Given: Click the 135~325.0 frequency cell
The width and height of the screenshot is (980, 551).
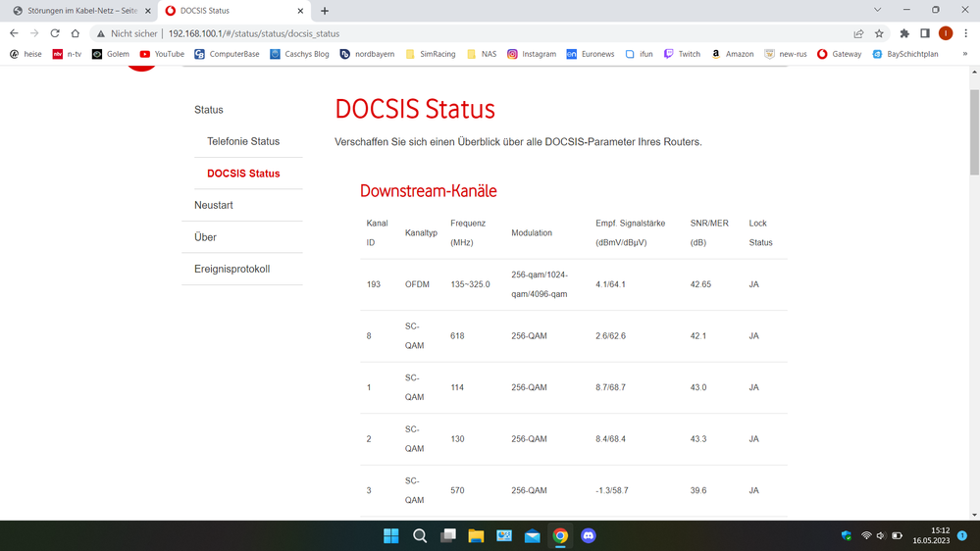Looking at the screenshot, I should (470, 284).
